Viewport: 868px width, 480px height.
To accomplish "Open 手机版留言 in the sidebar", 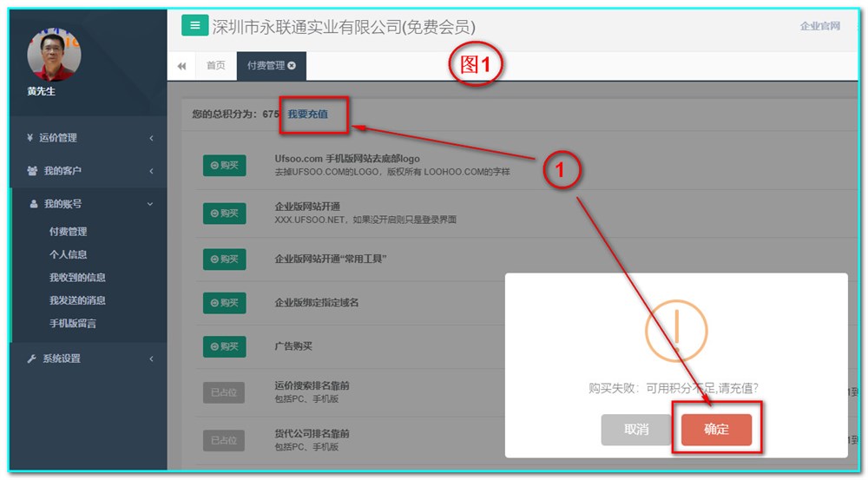I will pos(73,324).
